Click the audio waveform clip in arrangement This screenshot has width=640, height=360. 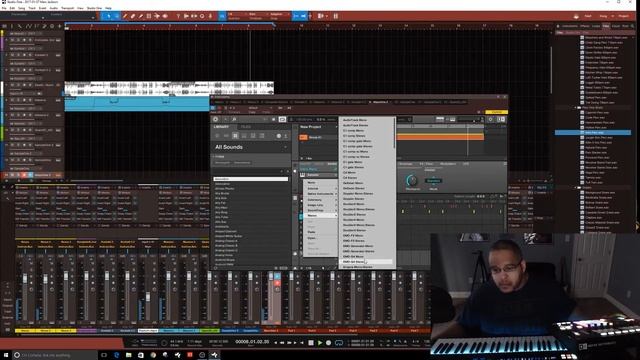coord(169,88)
